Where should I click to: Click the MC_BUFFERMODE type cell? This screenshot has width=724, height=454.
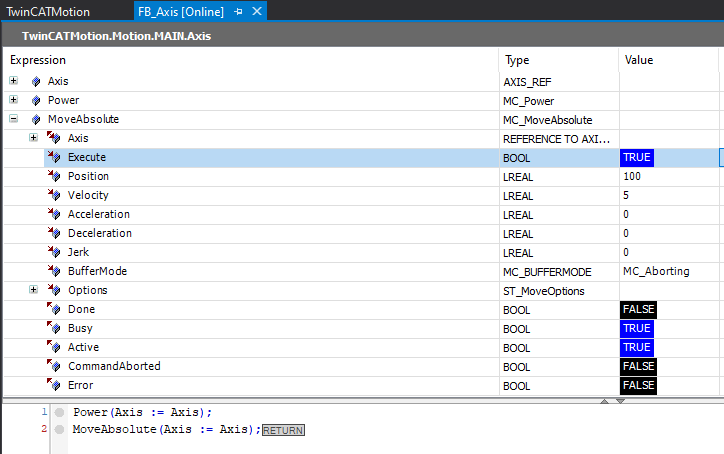[x=547, y=272]
